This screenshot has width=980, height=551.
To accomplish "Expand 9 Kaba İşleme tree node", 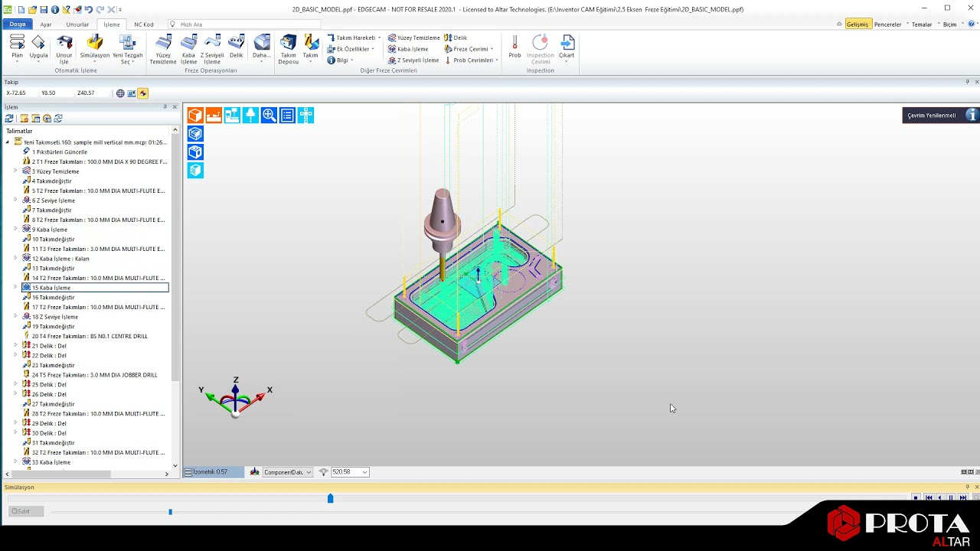I will pyautogui.click(x=15, y=230).
